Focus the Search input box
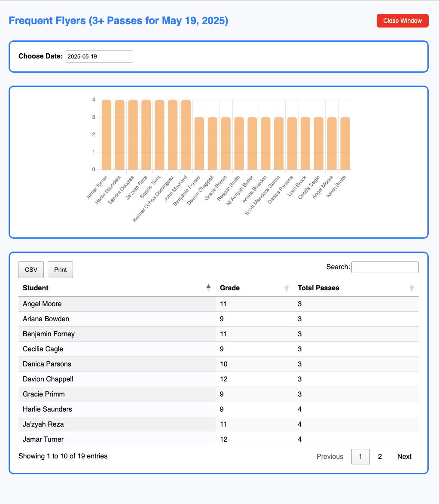Image resolution: width=439 pixels, height=504 pixels. coord(385,267)
